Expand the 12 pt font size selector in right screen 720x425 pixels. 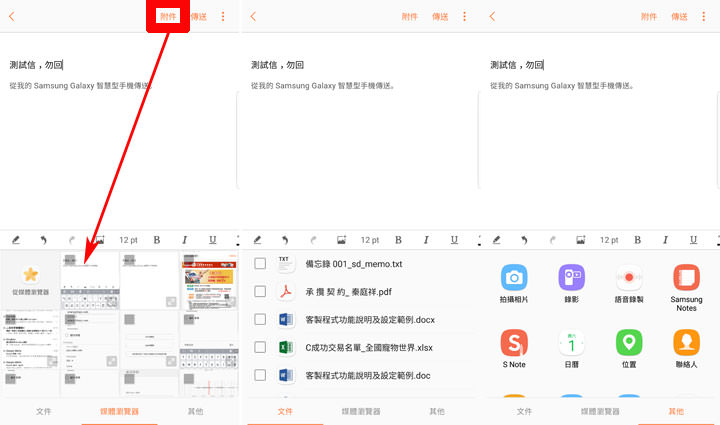click(x=609, y=240)
